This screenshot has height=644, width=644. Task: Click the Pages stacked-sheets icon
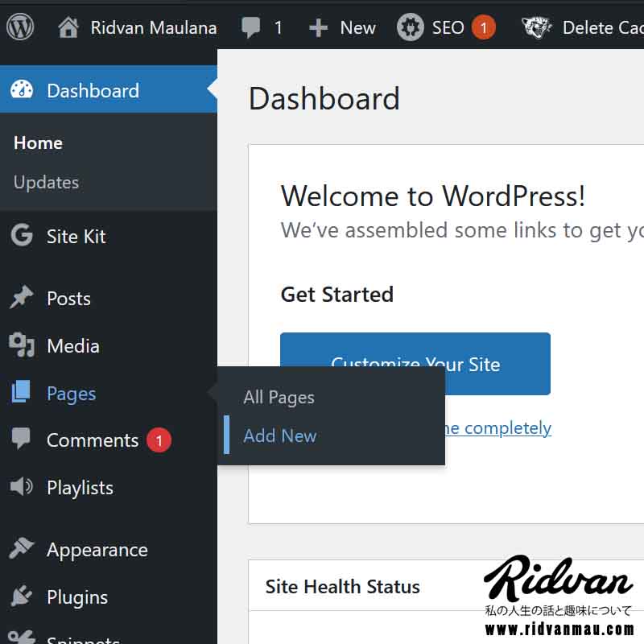click(x=21, y=391)
